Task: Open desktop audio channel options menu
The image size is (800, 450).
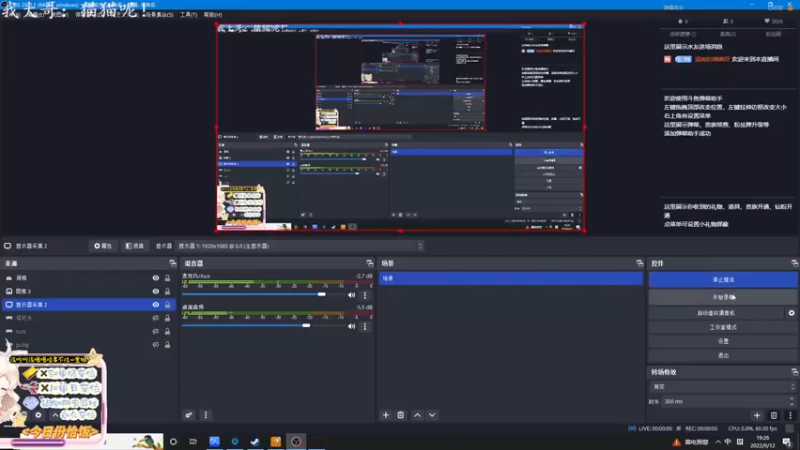Action: 365,326
